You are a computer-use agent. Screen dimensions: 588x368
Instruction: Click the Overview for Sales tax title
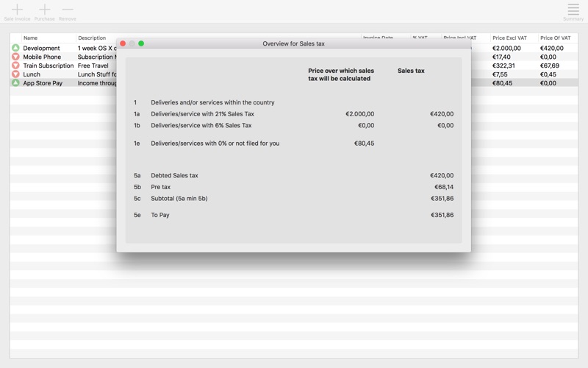[293, 43]
